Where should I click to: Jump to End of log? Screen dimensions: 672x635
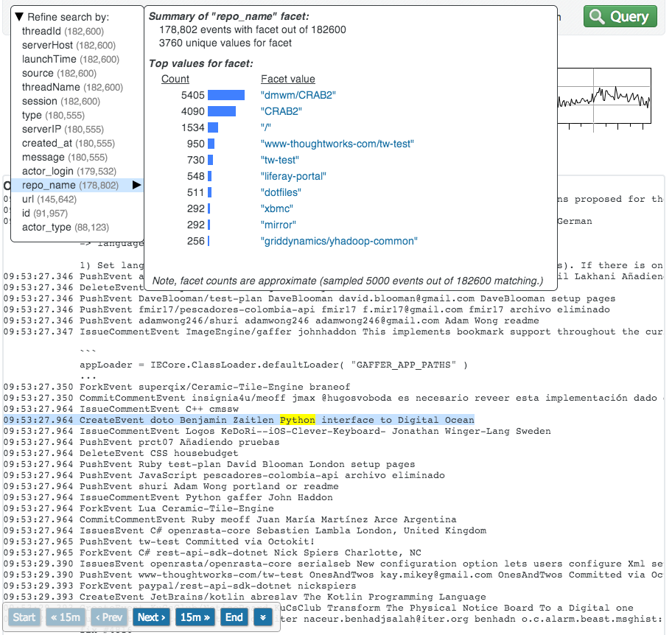[234, 617]
